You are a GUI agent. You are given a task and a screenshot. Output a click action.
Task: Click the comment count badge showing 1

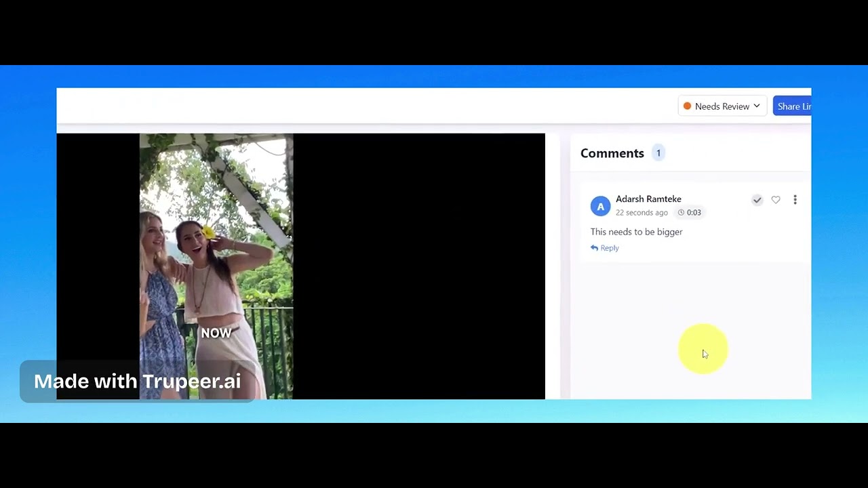click(658, 153)
